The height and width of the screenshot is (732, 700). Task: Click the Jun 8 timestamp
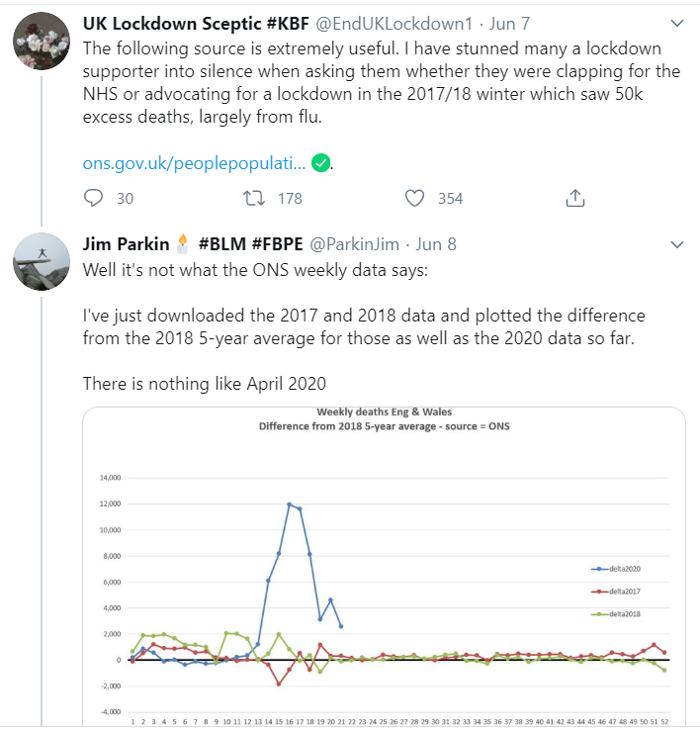coord(436,243)
